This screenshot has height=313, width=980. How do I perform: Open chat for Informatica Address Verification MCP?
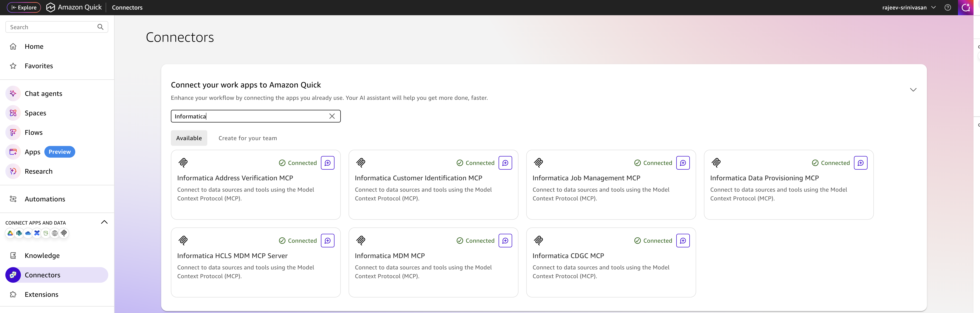(x=328, y=163)
